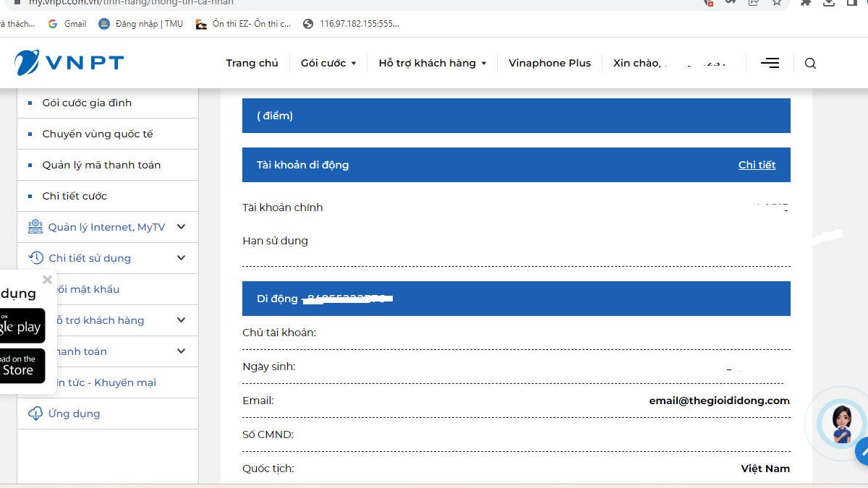868x488 pixels.
Task: Close the app download popup
Action: (48, 280)
